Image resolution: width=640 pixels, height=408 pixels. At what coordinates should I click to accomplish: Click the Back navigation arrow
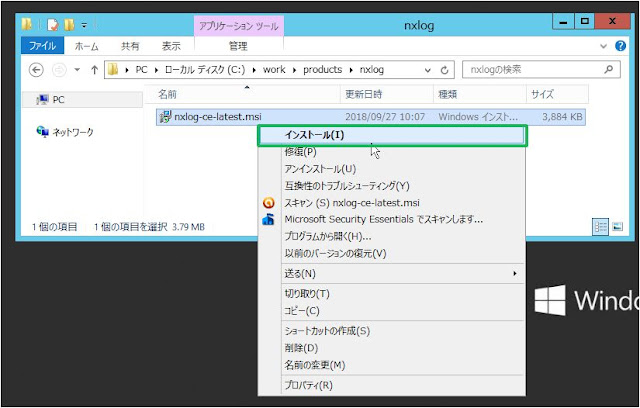tap(36, 70)
